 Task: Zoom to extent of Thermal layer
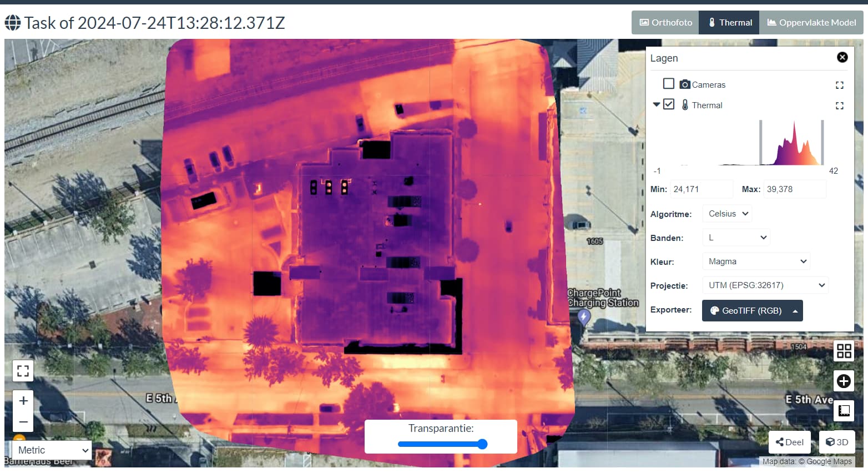tap(839, 105)
